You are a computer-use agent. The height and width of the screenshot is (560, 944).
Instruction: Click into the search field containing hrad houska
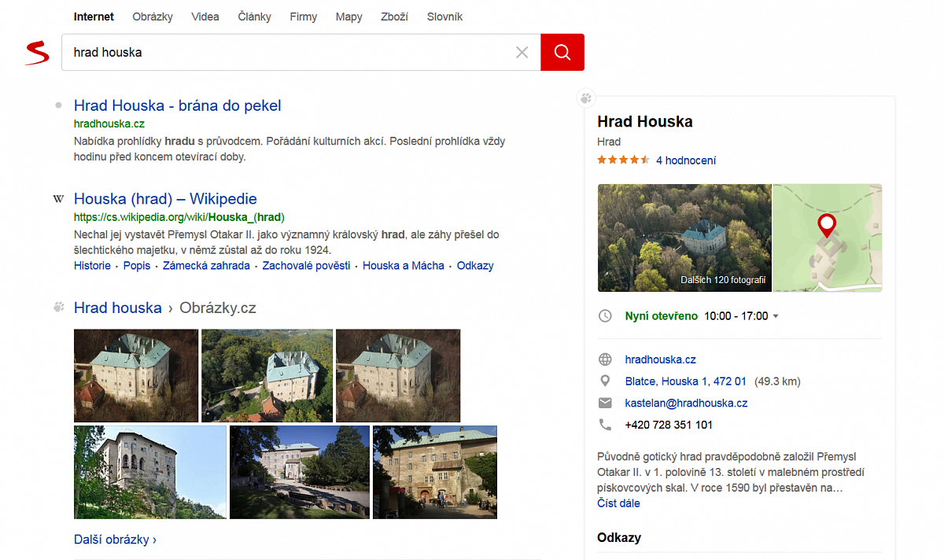coord(283,53)
